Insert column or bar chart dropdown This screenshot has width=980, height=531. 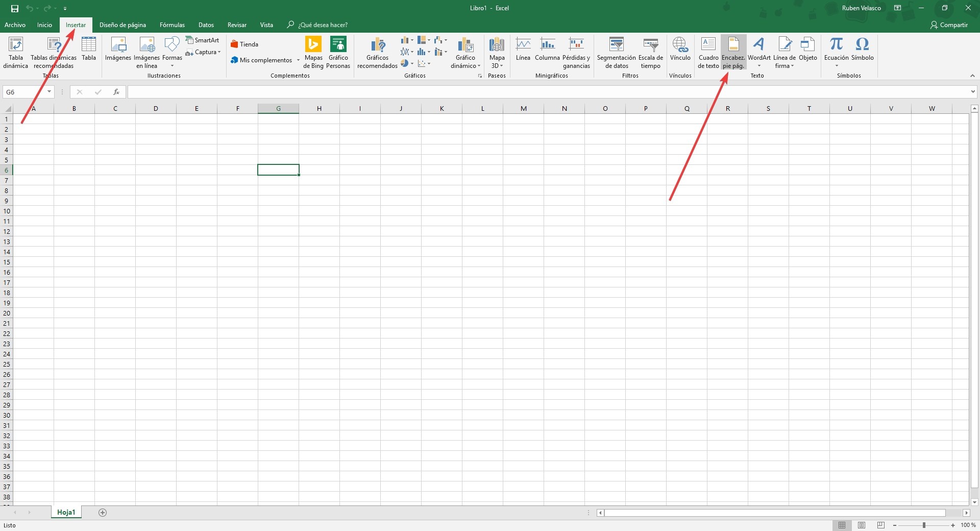tap(407, 40)
